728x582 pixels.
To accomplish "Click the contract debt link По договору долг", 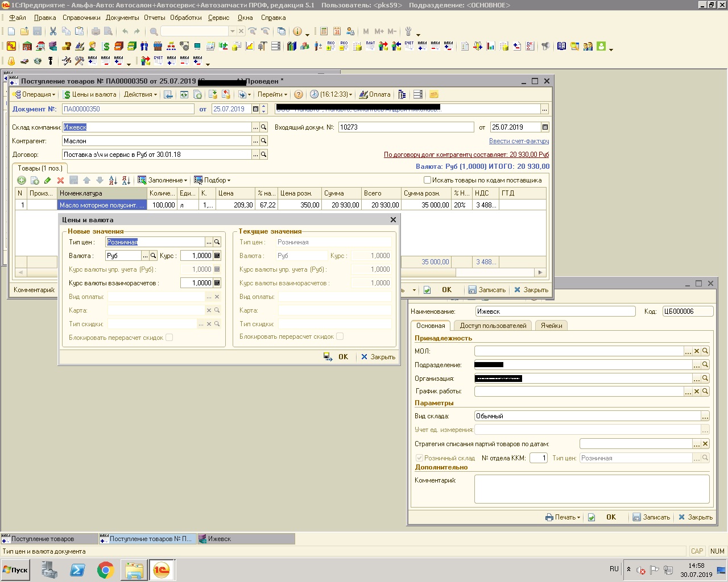I will [466, 155].
